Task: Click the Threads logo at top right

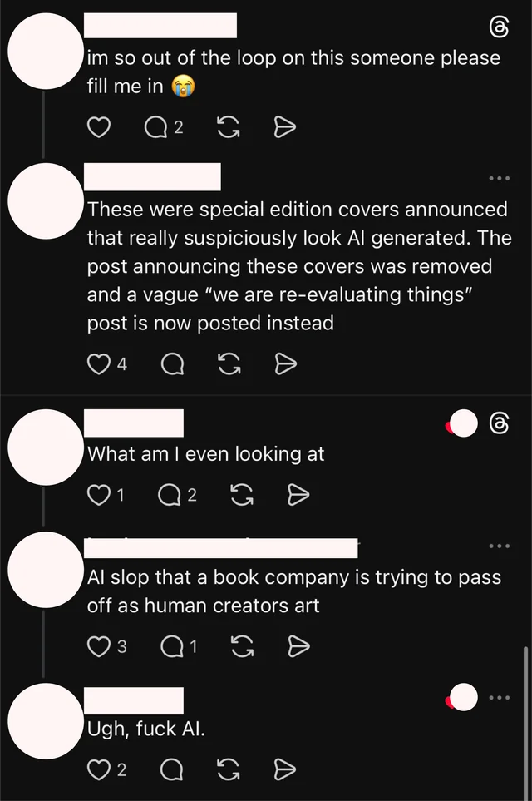Action: (499, 29)
